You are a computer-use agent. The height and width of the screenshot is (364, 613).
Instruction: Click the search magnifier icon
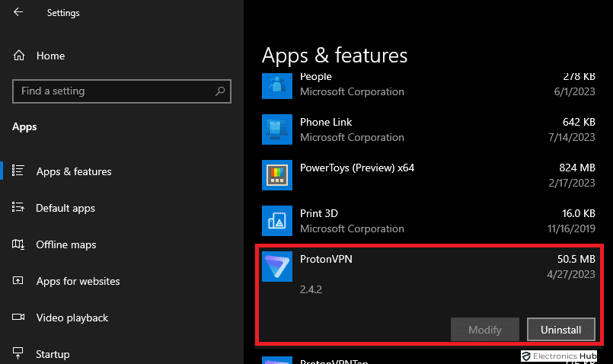click(220, 91)
